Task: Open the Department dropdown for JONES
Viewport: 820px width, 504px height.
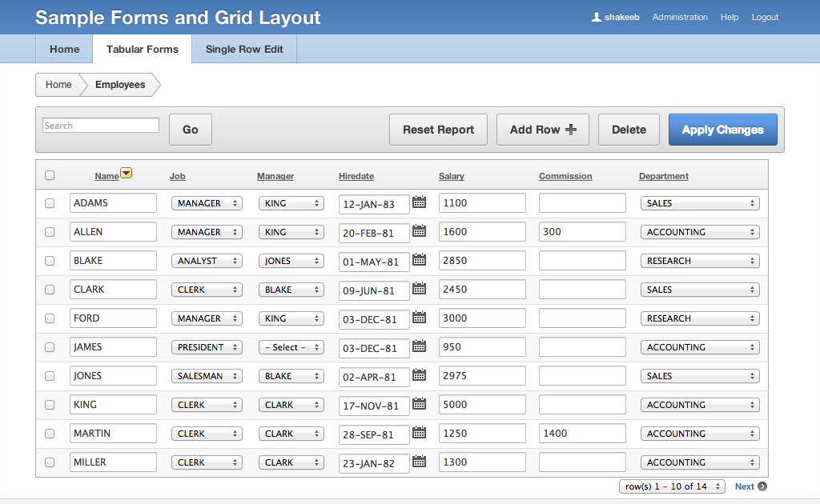Action: (x=700, y=376)
